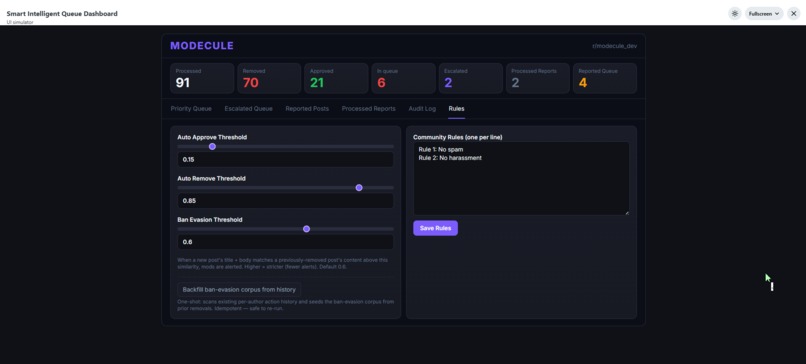
Task: Click the 'Rule 2: No harassment' line
Action: (450, 158)
